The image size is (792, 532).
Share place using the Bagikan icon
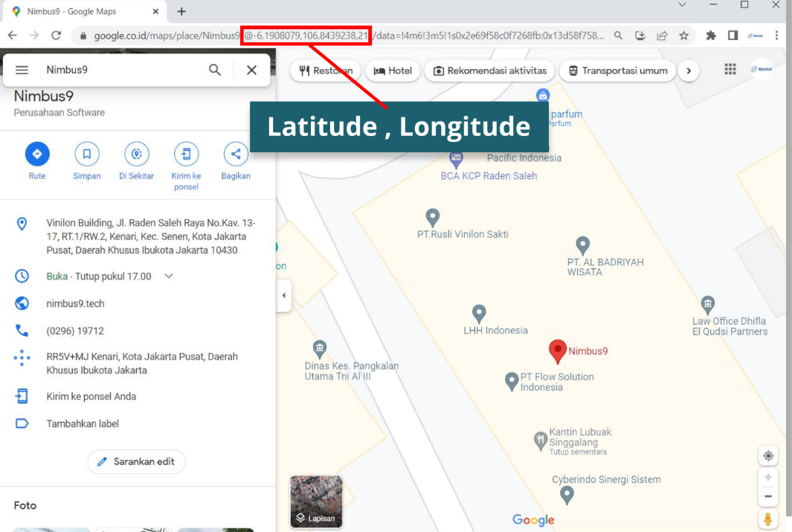click(236, 154)
